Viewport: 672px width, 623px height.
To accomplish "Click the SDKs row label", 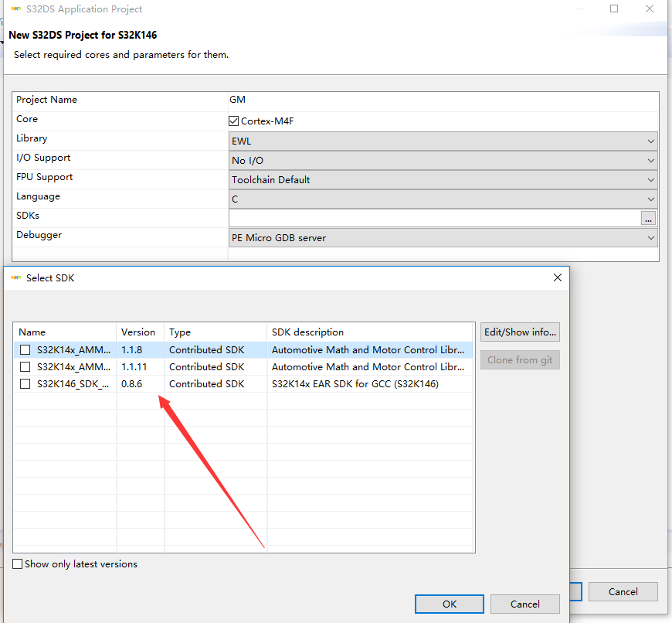I will tap(28, 216).
